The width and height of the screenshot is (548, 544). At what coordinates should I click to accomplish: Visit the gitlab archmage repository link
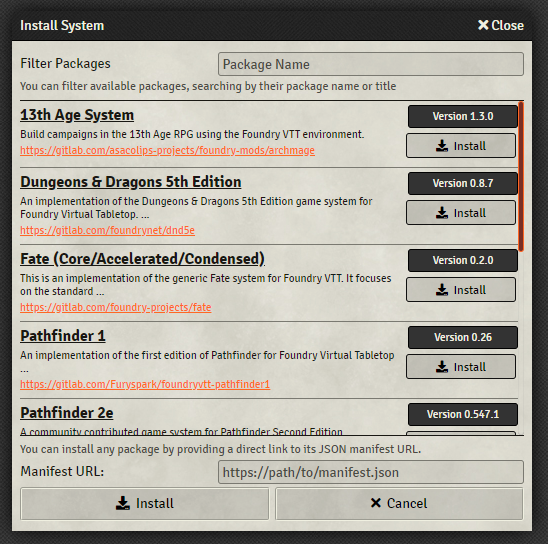coord(167,150)
